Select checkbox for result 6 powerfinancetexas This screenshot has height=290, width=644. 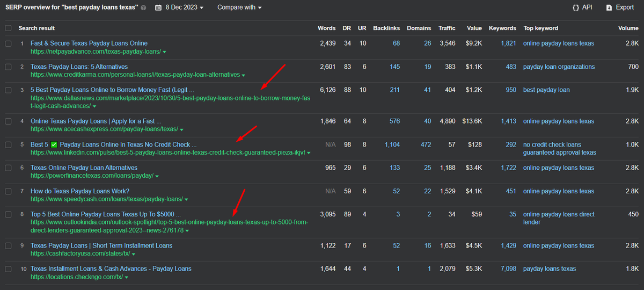(x=8, y=168)
